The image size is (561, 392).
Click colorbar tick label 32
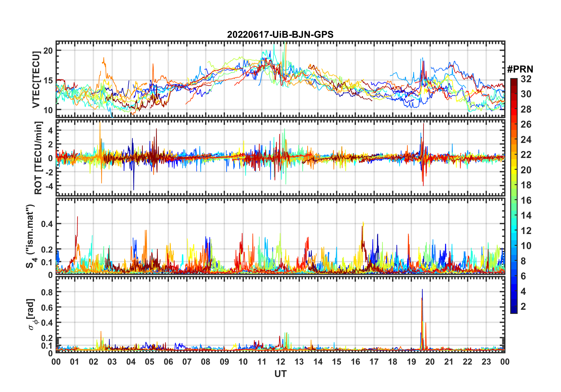click(526, 79)
